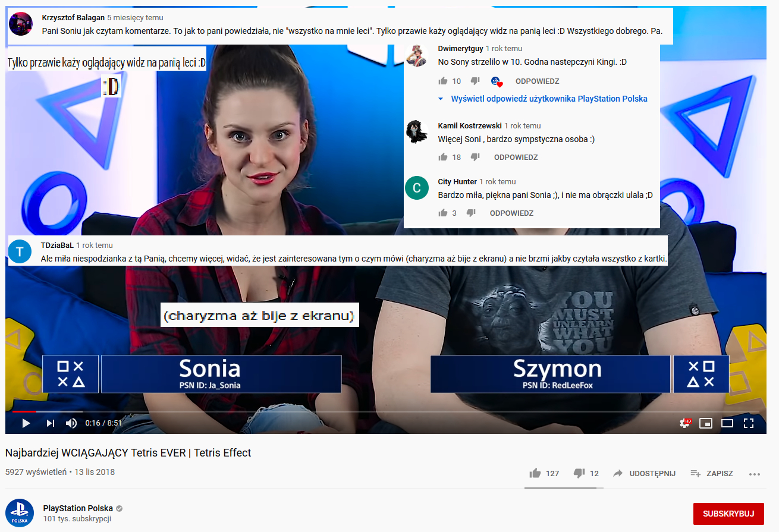The image size is (779, 532).
Task: Switch to theater mode view
Action: [x=727, y=423]
